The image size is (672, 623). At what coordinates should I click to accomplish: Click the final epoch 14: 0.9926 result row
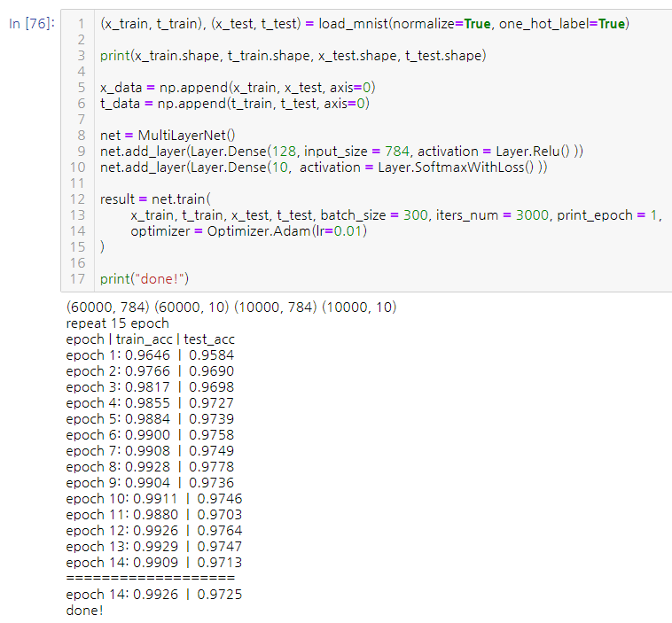[153, 595]
